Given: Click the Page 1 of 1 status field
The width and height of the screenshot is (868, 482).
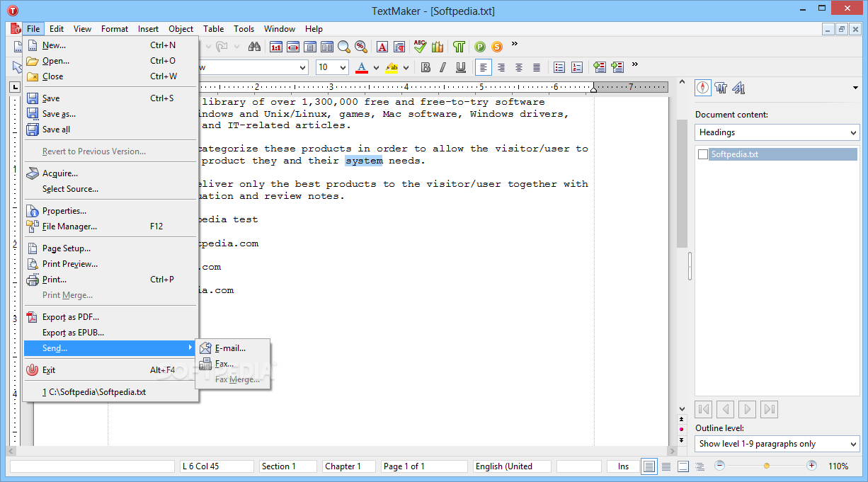Looking at the screenshot, I should tap(424, 466).
